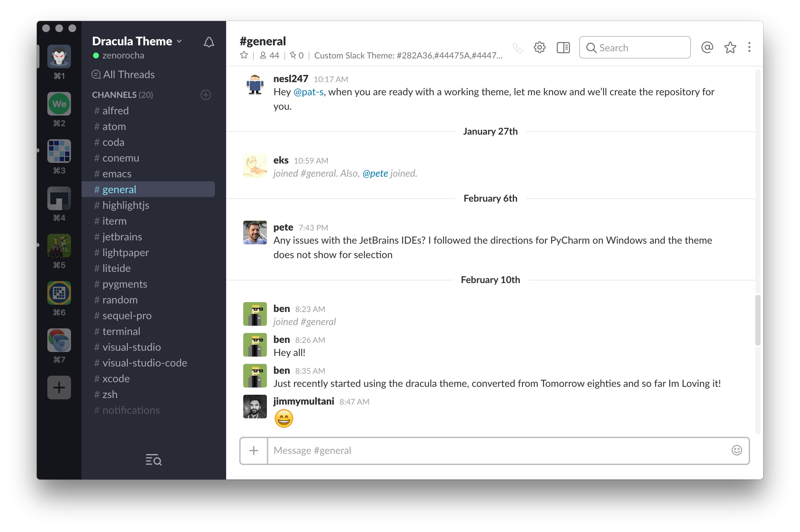Screen dimensions: 800x532
Task: Click the grinning emoji from jimmymultani
Action: point(284,418)
